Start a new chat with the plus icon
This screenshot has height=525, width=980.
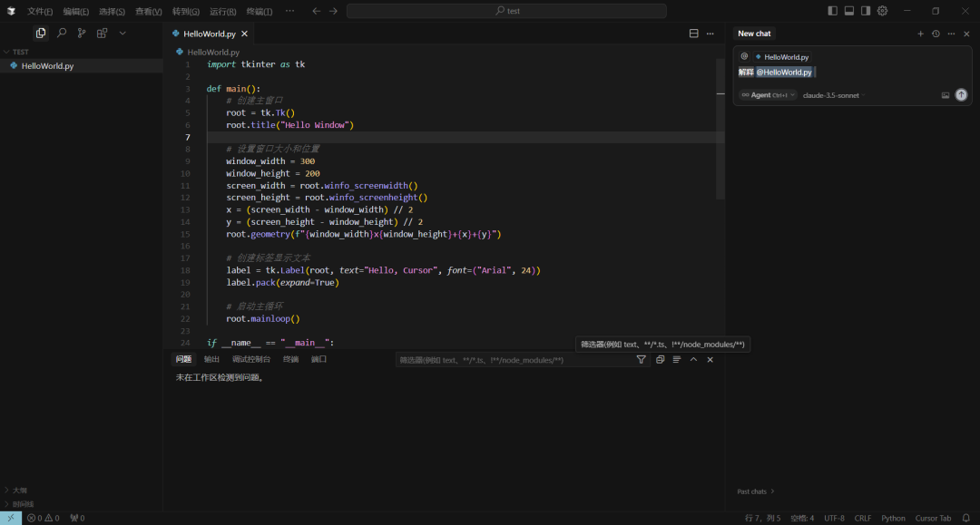pyautogui.click(x=920, y=34)
